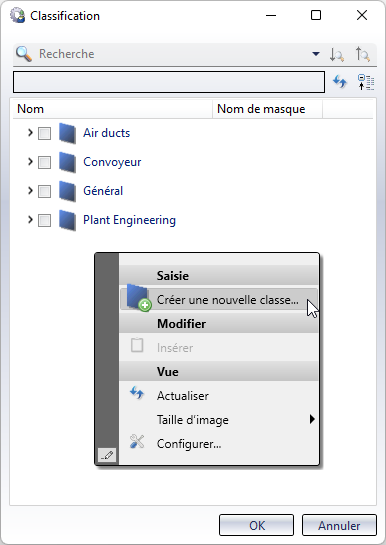Click the OK button

256,525
